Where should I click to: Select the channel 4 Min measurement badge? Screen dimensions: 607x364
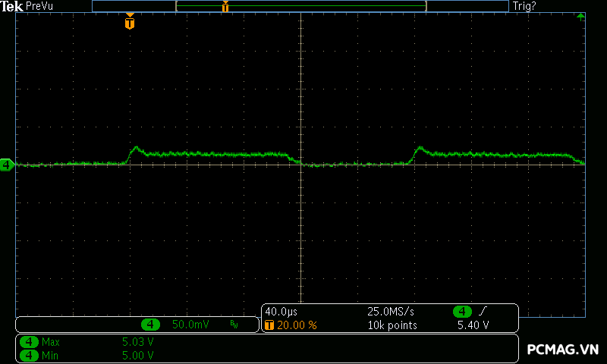click(x=29, y=355)
